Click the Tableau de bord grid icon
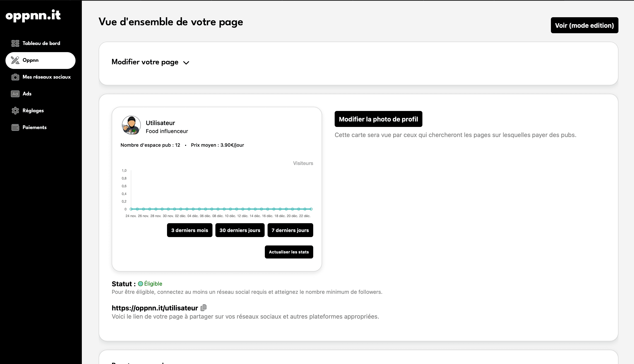The width and height of the screenshot is (634, 364). (15, 43)
